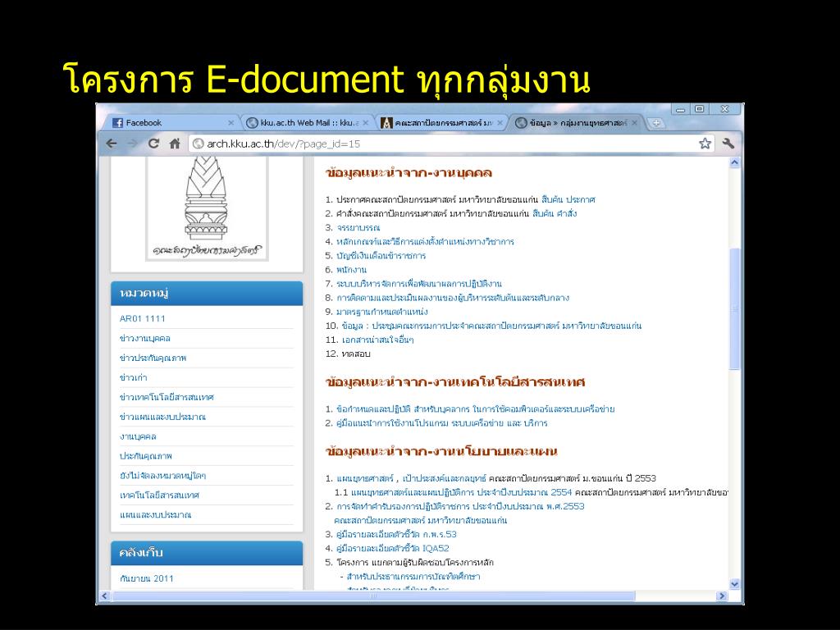Click the horizontal scrollbar left arrow

pos(104,596)
